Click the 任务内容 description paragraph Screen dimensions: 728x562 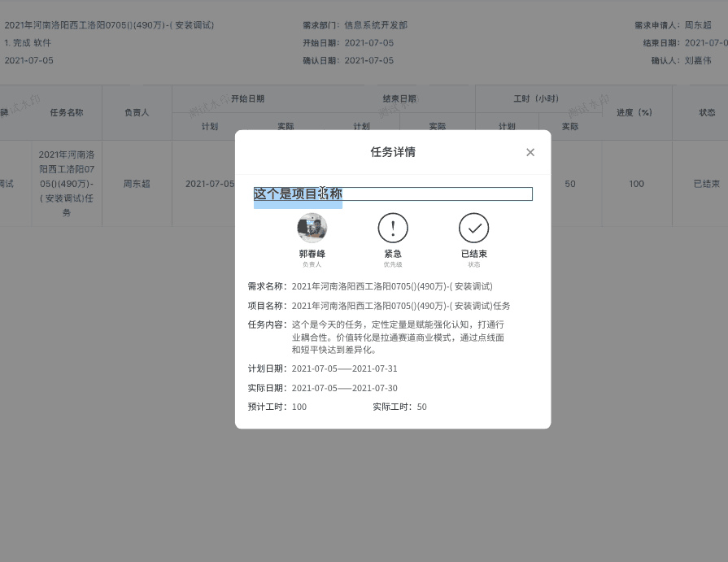click(398, 338)
